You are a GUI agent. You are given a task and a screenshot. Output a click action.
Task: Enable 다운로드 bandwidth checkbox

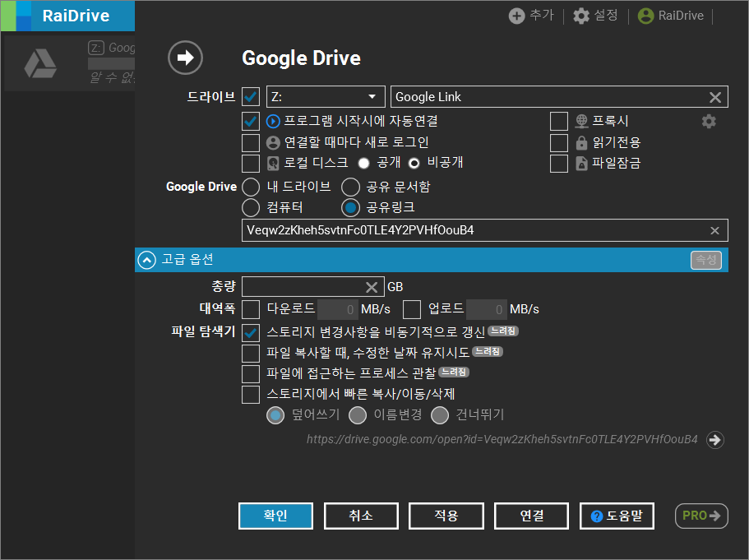click(251, 310)
